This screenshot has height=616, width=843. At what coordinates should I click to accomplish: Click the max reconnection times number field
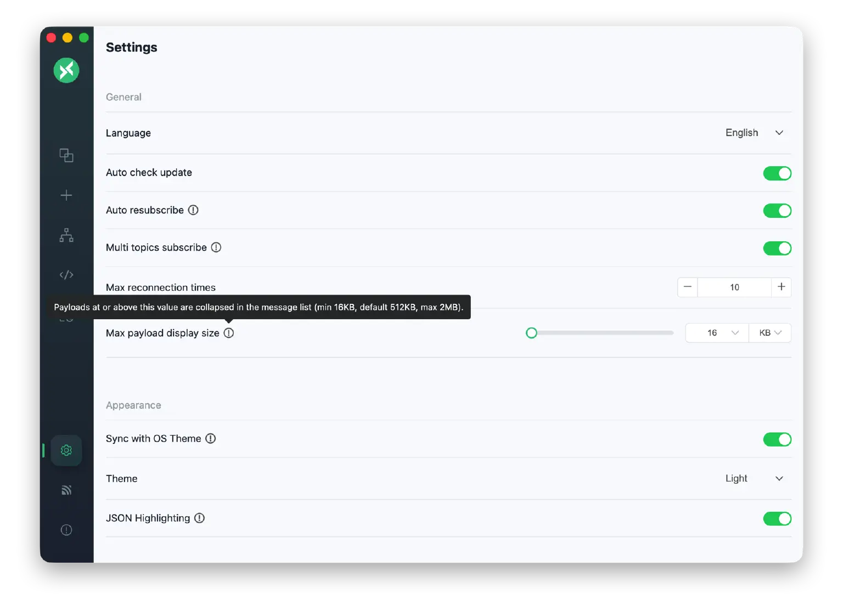734,287
